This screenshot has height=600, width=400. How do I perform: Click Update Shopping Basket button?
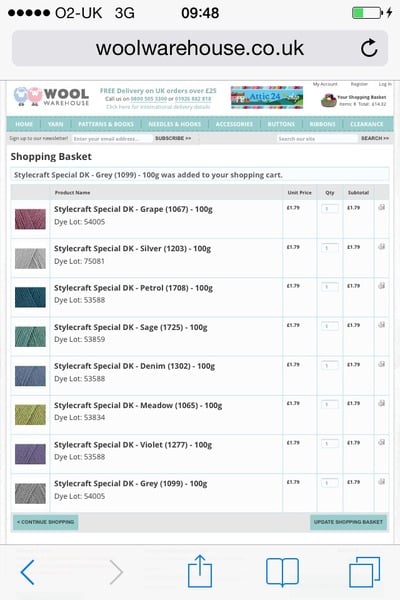pyautogui.click(x=348, y=522)
